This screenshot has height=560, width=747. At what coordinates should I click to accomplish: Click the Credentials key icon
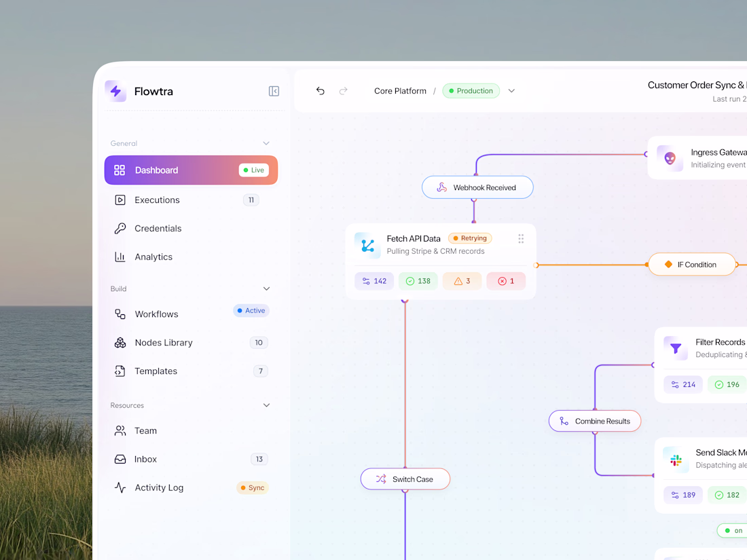(x=120, y=229)
